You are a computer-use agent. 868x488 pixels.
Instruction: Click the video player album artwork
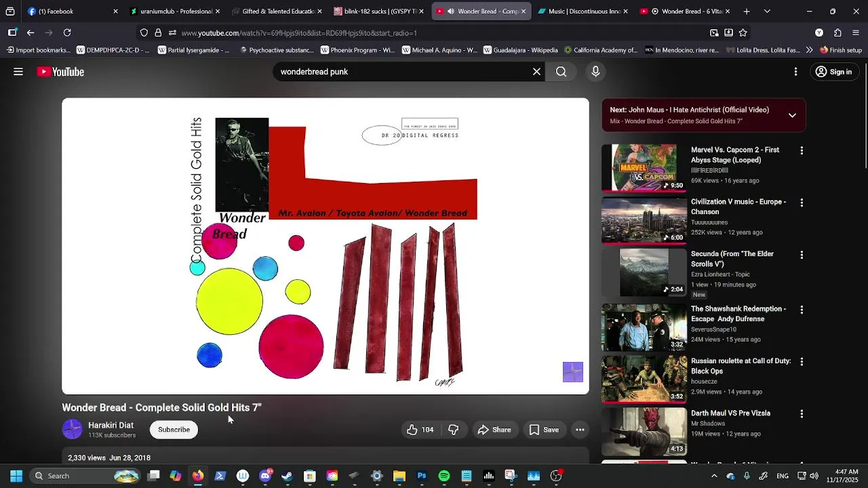(325, 246)
